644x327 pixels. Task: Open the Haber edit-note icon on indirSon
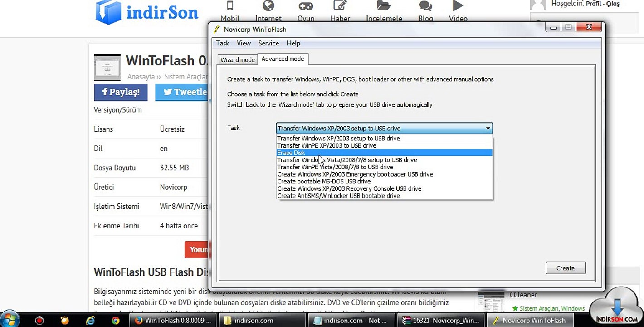tap(340, 6)
